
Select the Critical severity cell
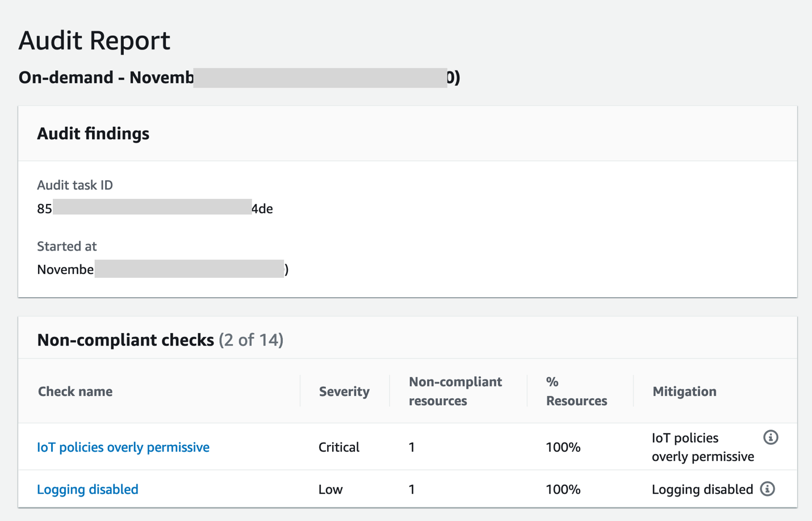click(x=339, y=447)
